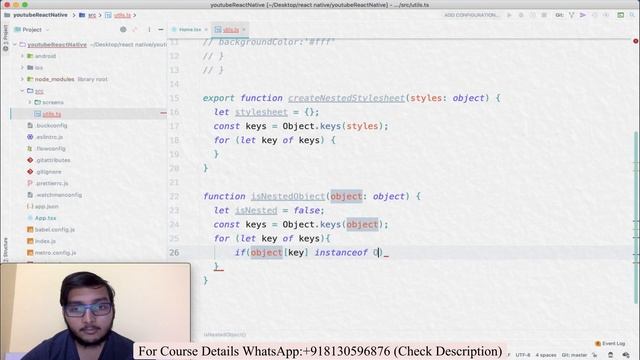
Task: Open Search Everywhere magnifier icon
Action: [x=632, y=15]
